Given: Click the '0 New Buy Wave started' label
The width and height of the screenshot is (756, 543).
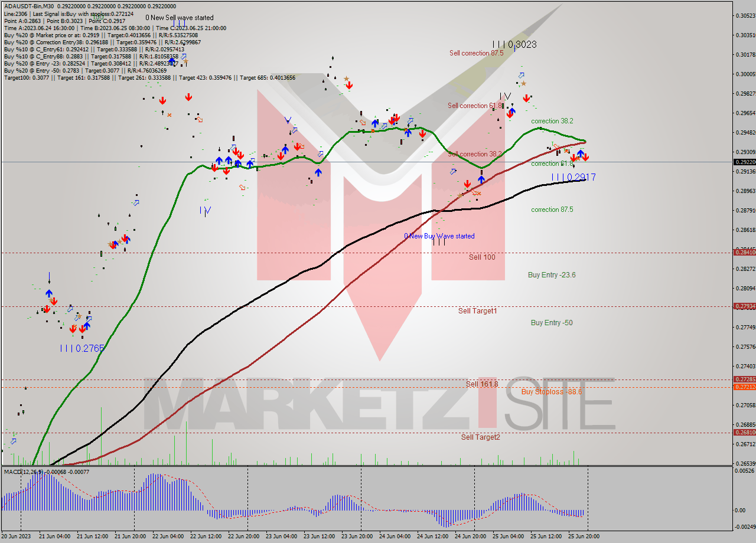Looking at the screenshot, I should pyautogui.click(x=439, y=236).
